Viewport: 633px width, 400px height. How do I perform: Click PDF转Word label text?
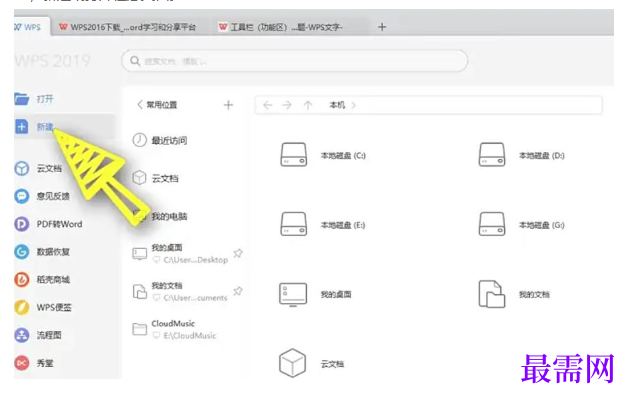59,224
